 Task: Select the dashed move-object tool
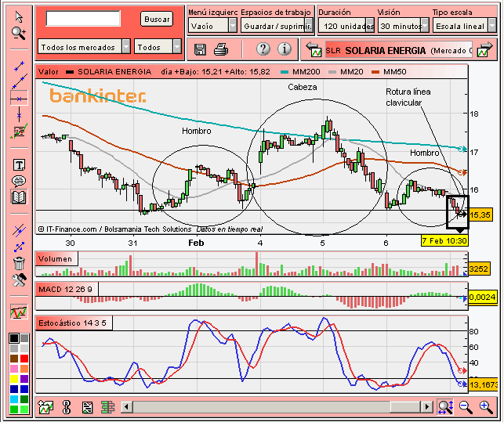(x=19, y=247)
